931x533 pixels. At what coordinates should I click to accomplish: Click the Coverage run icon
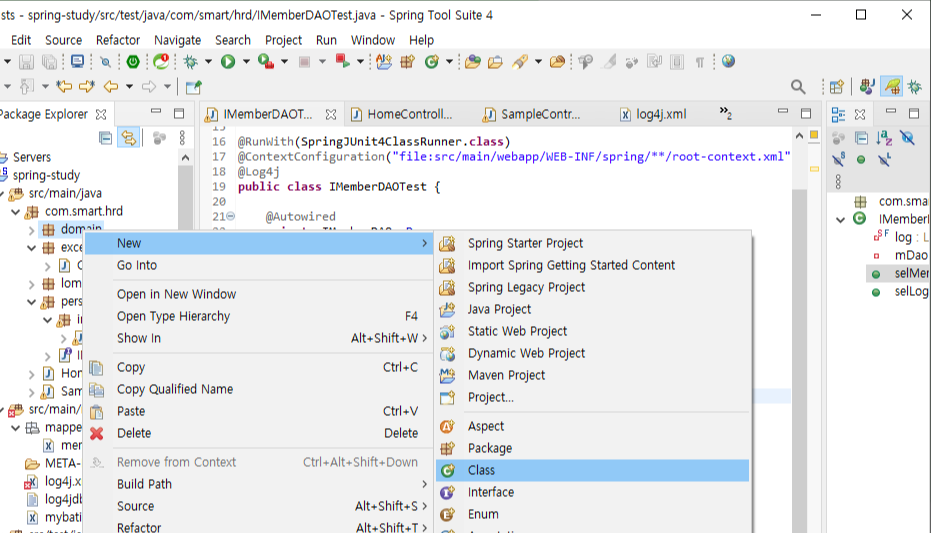265,62
